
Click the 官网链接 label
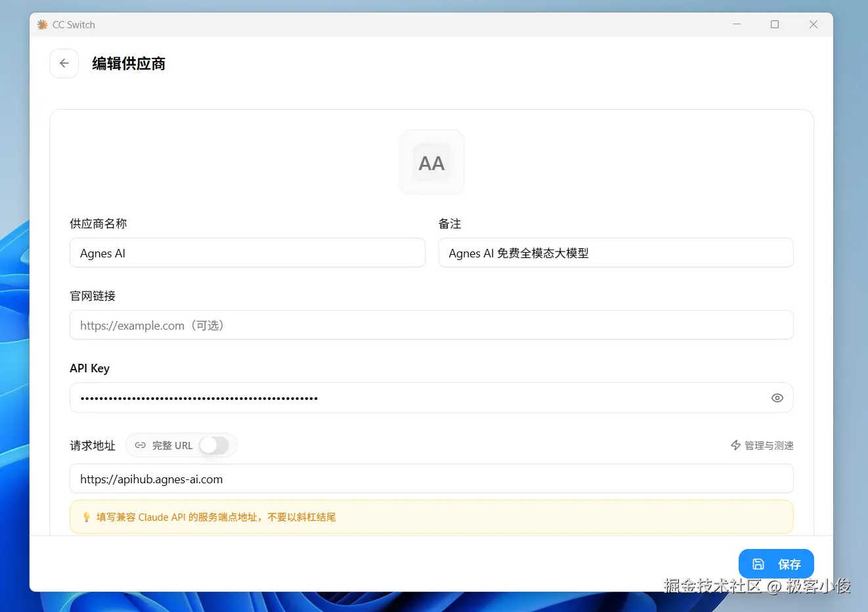[93, 296]
